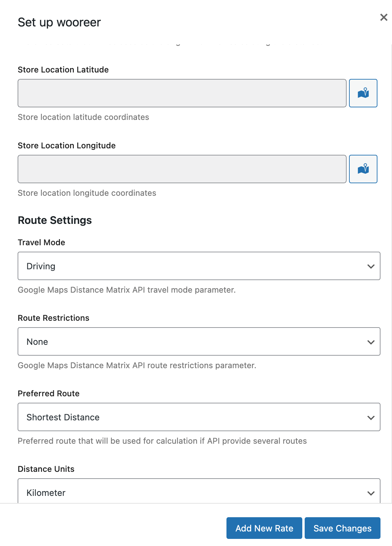
Task: Expand the Shortest Distance select box
Action: click(190, 417)
